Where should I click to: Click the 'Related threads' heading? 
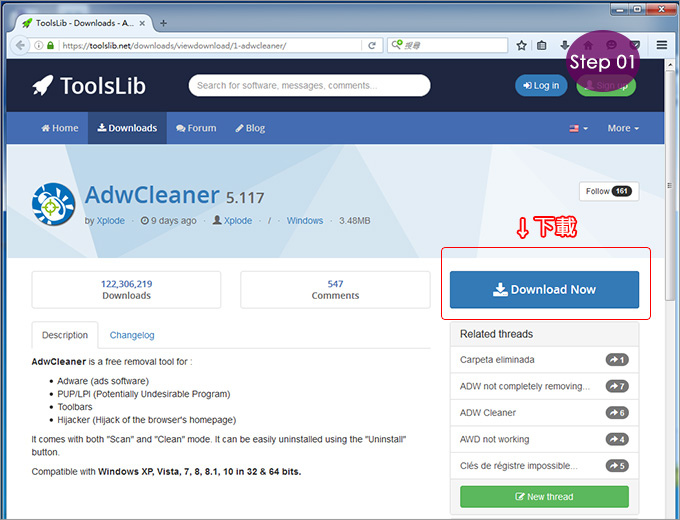tap(497, 334)
